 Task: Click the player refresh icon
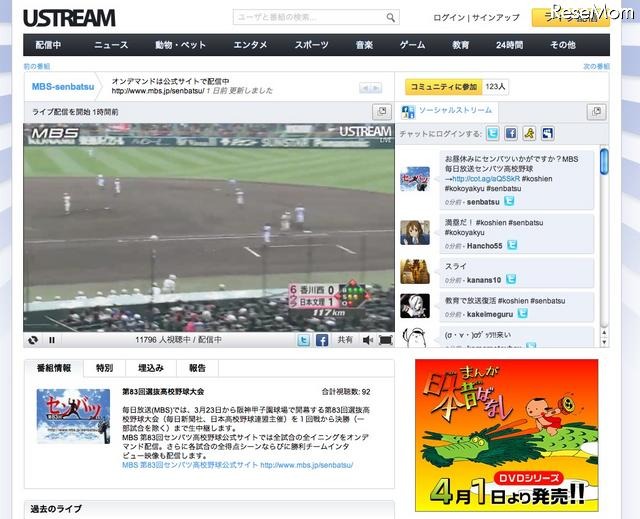(33, 339)
